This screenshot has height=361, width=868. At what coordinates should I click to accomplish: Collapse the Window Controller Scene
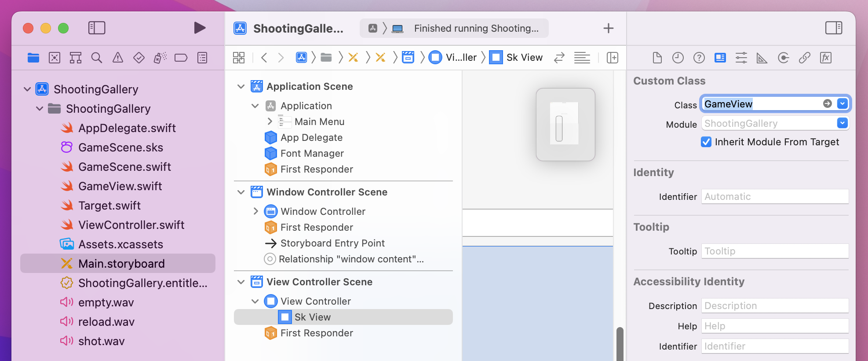[241, 192]
